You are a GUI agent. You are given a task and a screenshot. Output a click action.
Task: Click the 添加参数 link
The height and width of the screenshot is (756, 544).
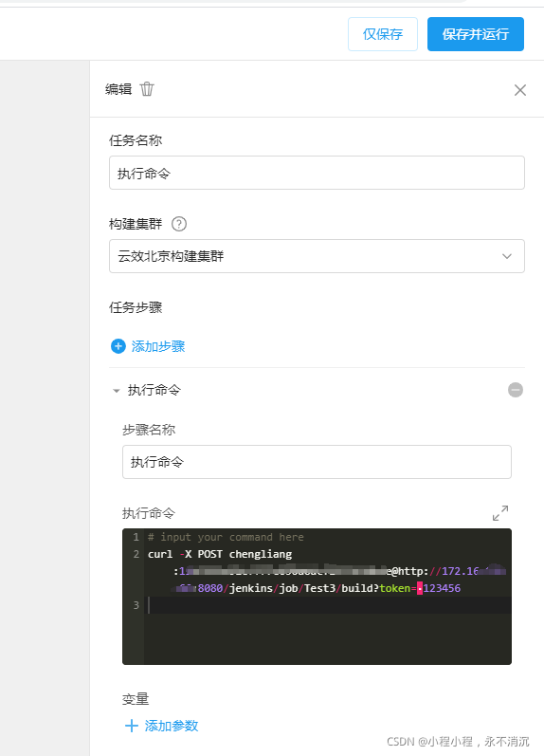coord(172,726)
